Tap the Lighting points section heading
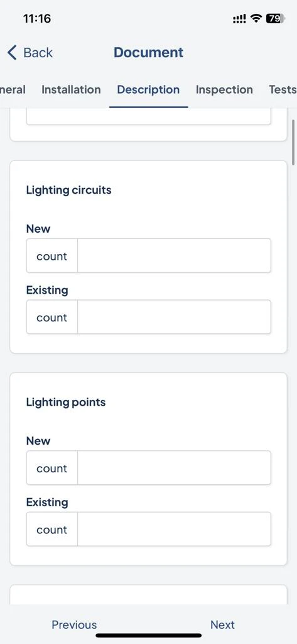The image size is (297, 644). (x=66, y=402)
